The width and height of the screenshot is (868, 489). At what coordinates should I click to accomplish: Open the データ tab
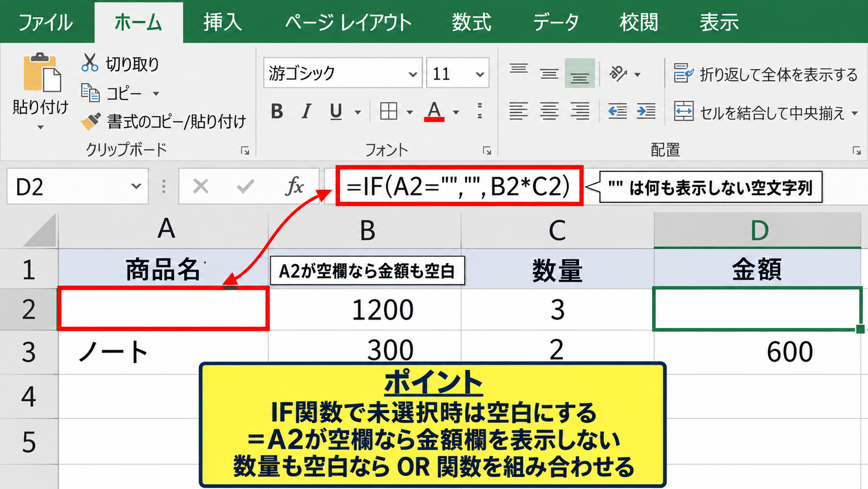point(556,22)
